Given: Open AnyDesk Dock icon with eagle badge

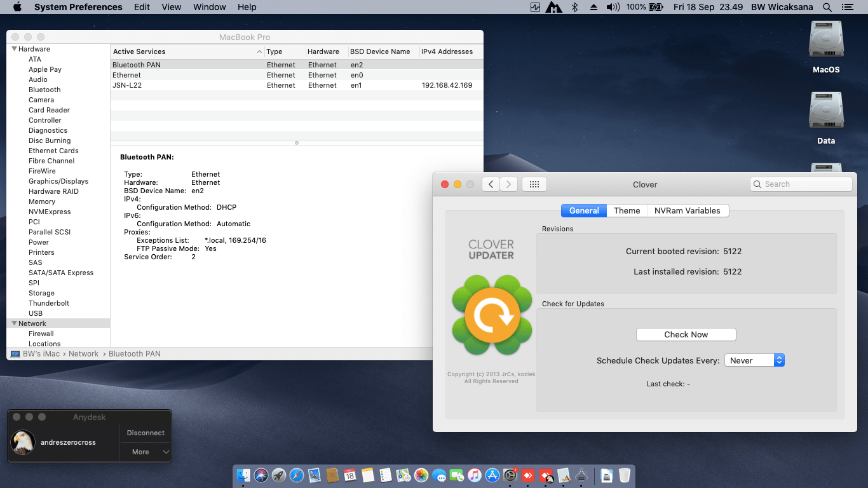Looking at the screenshot, I should pos(546,475).
